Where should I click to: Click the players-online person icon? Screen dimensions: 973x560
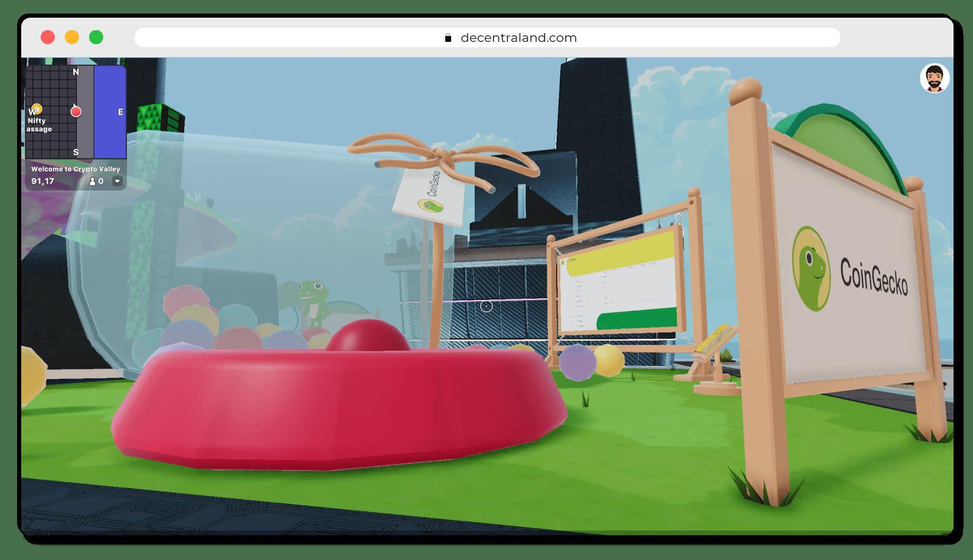click(92, 182)
